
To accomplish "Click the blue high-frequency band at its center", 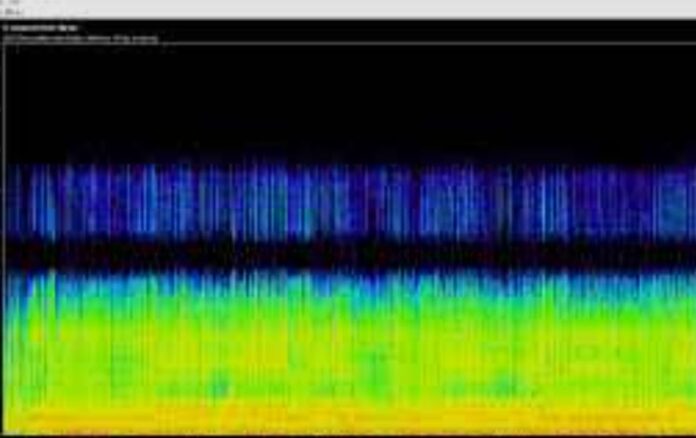I will (x=350, y=200).
